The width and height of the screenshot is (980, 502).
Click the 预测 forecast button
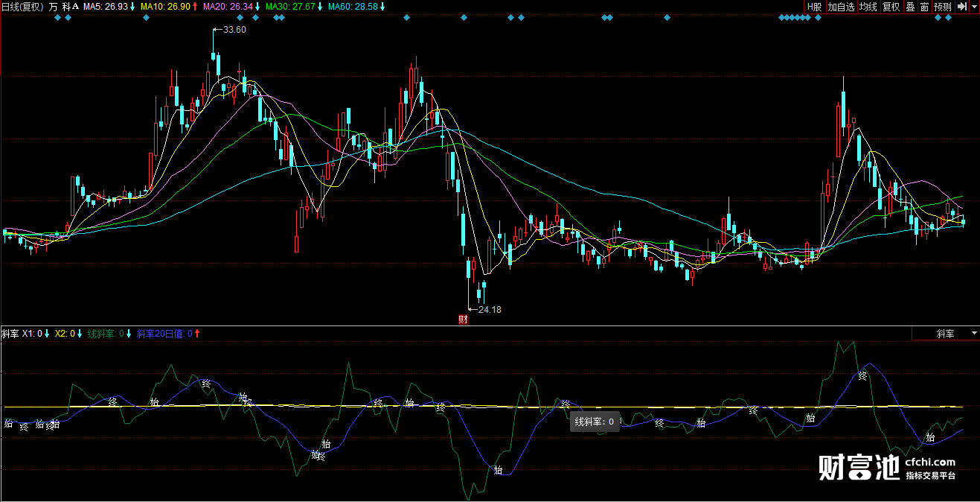click(943, 7)
